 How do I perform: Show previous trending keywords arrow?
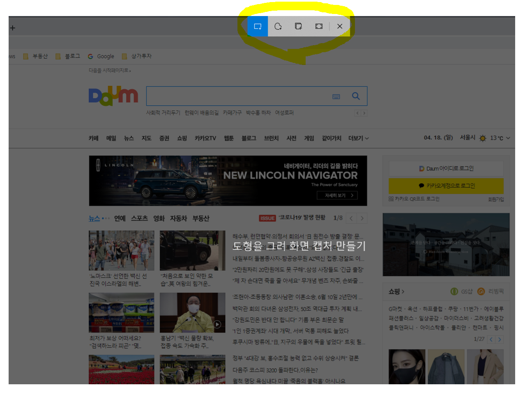pos(357,113)
